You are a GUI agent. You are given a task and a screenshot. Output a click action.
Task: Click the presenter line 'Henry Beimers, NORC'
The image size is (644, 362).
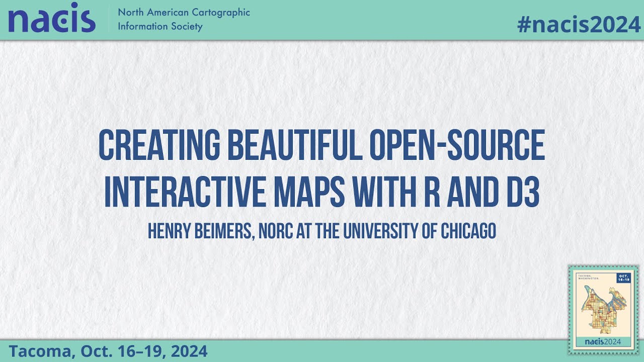pos(322,231)
